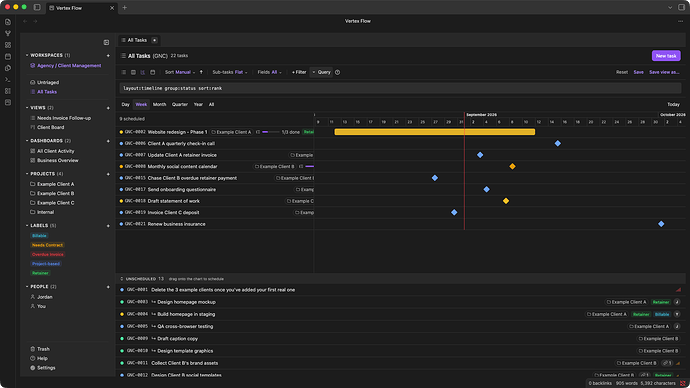This screenshot has height=388, width=690.
Task: Click the query input field
Action: (x=400, y=88)
